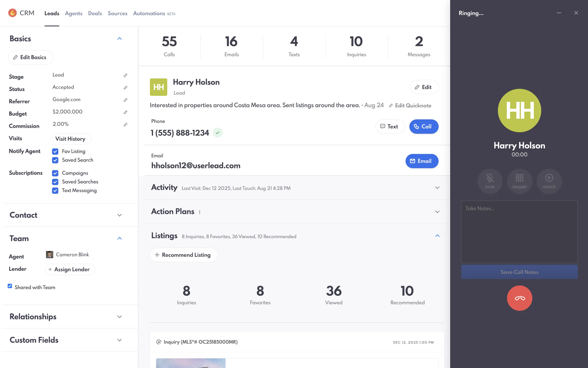Screen dimensions: 588x368
Task: Toggle Saved Searches subscription checkbox
Action: click(x=55, y=182)
